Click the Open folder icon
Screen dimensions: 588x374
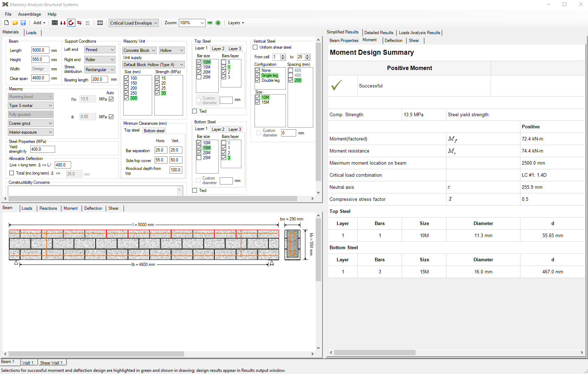tap(15, 23)
